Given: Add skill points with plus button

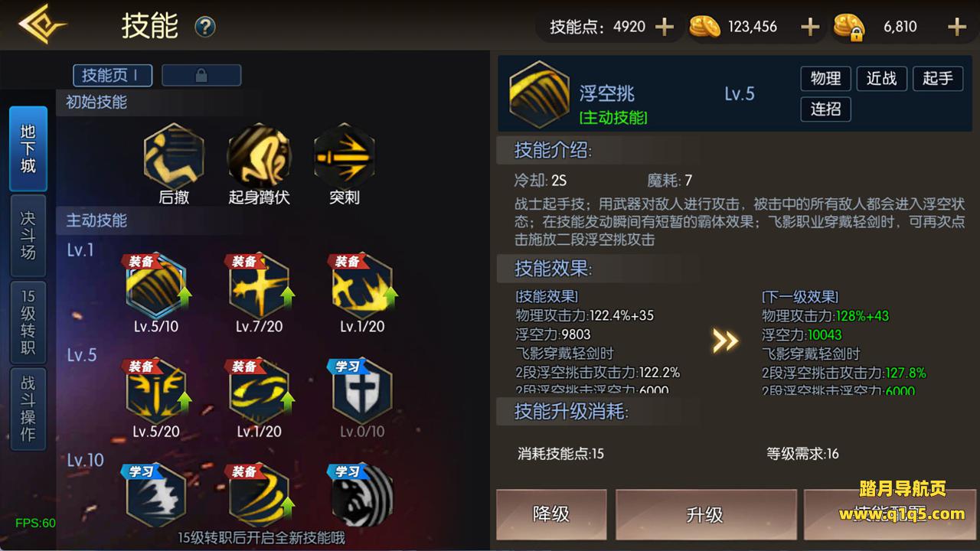Looking at the screenshot, I should 665,27.
